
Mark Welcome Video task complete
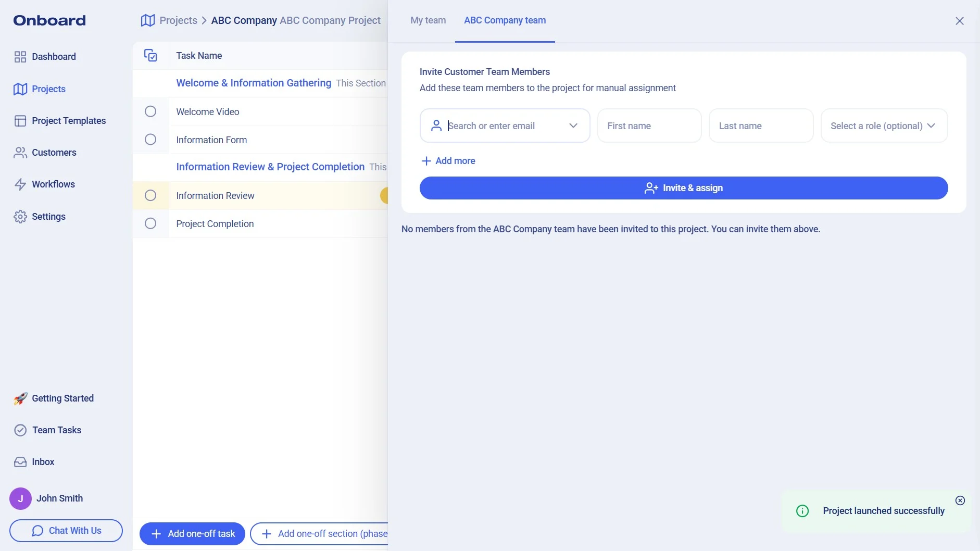(150, 111)
